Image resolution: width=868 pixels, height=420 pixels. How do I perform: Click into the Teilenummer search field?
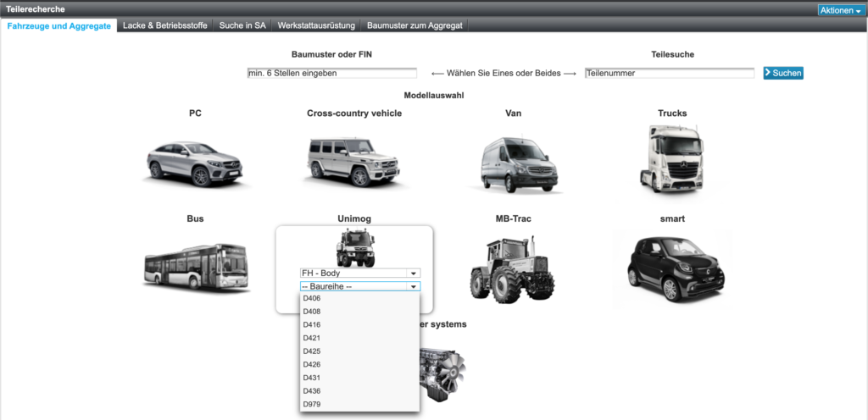click(669, 74)
